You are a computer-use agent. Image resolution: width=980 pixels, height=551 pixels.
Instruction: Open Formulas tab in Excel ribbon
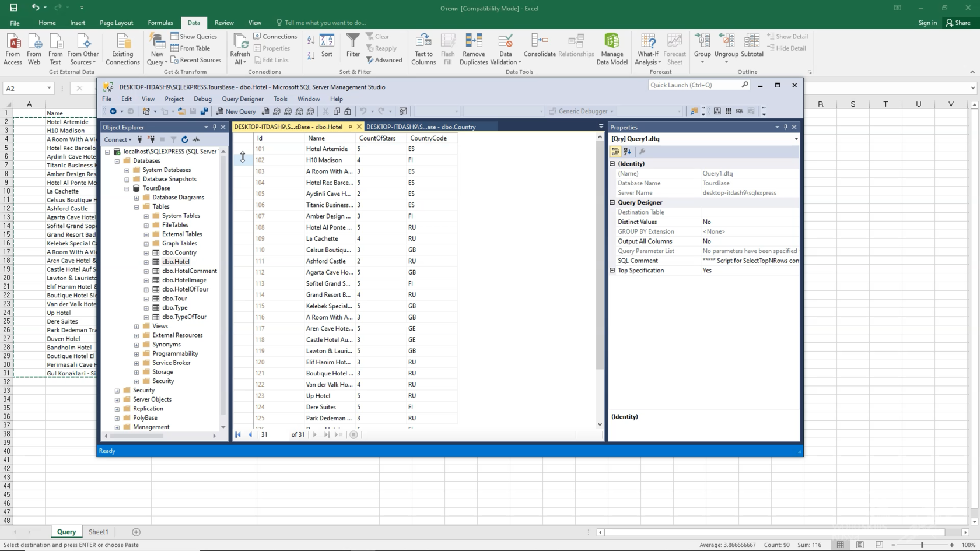pyautogui.click(x=160, y=23)
